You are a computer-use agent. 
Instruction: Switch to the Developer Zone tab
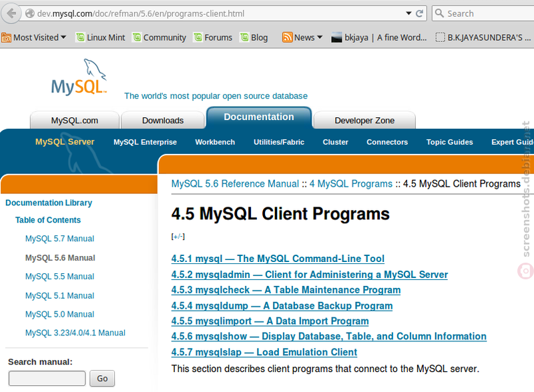click(364, 121)
